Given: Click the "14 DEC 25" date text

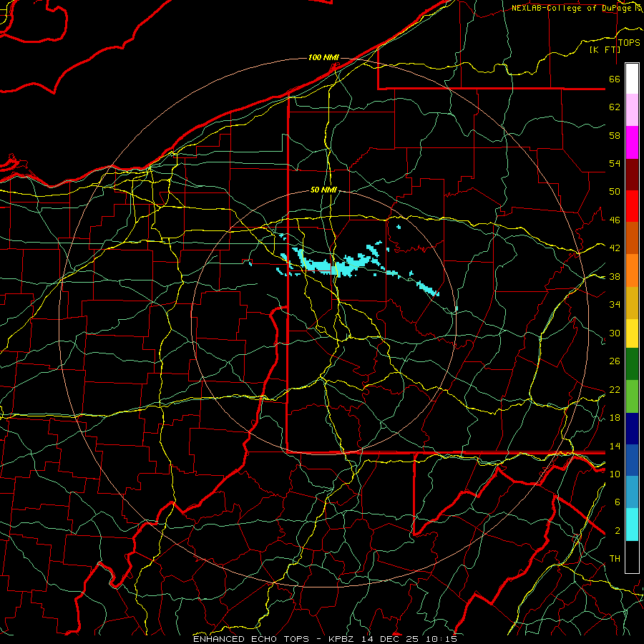Looking at the screenshot, I should pyautogui.click(x=390, y=639).
